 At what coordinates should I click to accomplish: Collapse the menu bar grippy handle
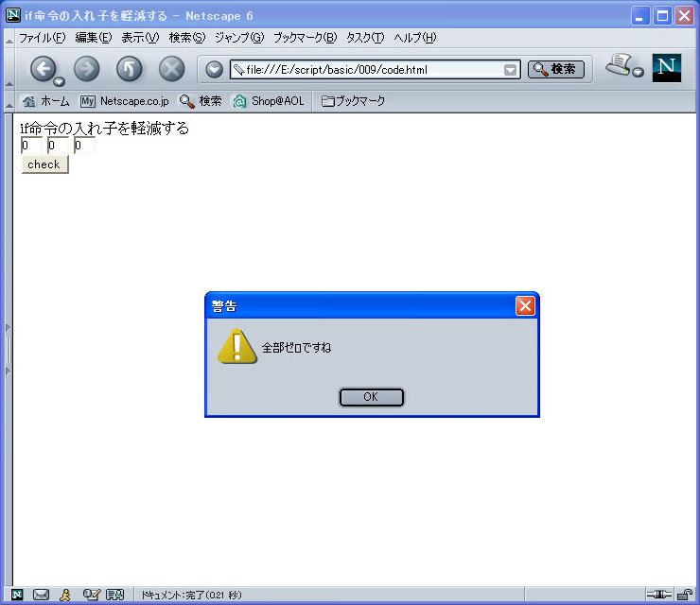tap(9, 40)
